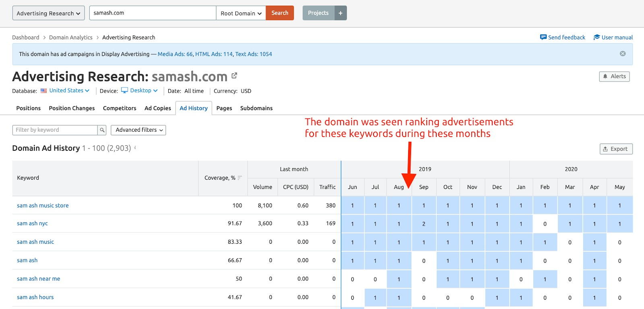Click Sep 2019 cell for sam ash nyc

[x=424, y=224]
